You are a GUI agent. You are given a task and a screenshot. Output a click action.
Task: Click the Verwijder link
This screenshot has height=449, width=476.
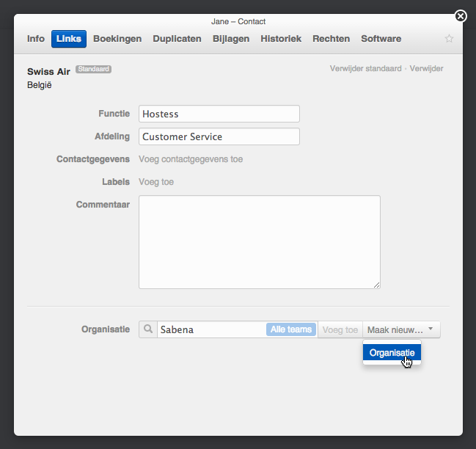426,68
